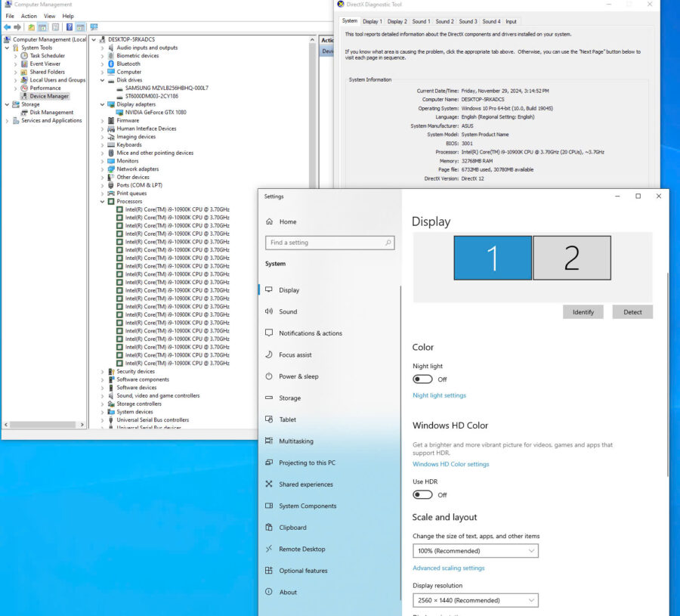
Task: Select Power & sleep icon in sidebar
Action: pos(269,376)
